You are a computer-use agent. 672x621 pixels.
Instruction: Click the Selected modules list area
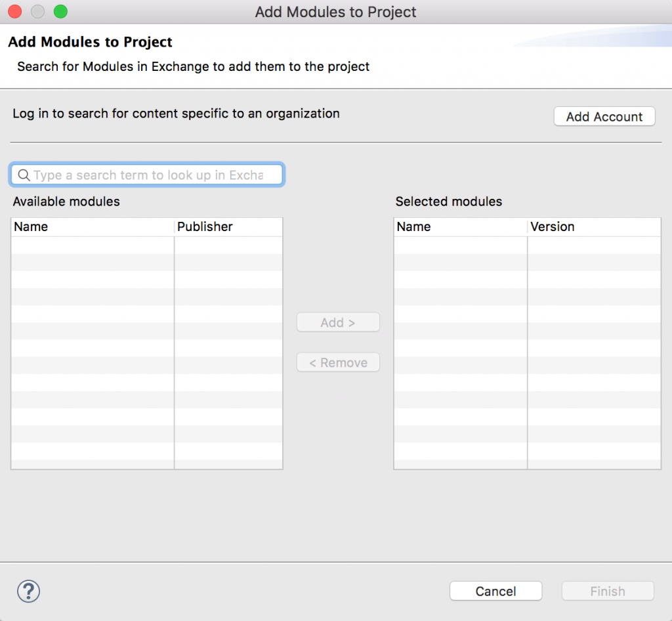coord(527,361)
